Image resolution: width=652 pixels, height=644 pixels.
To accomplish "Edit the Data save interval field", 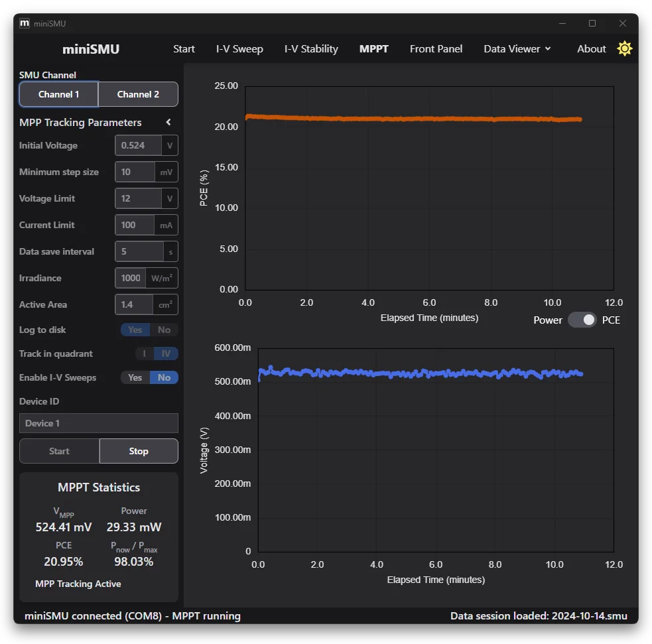I will pyautogui.click(x=139, y=251).
